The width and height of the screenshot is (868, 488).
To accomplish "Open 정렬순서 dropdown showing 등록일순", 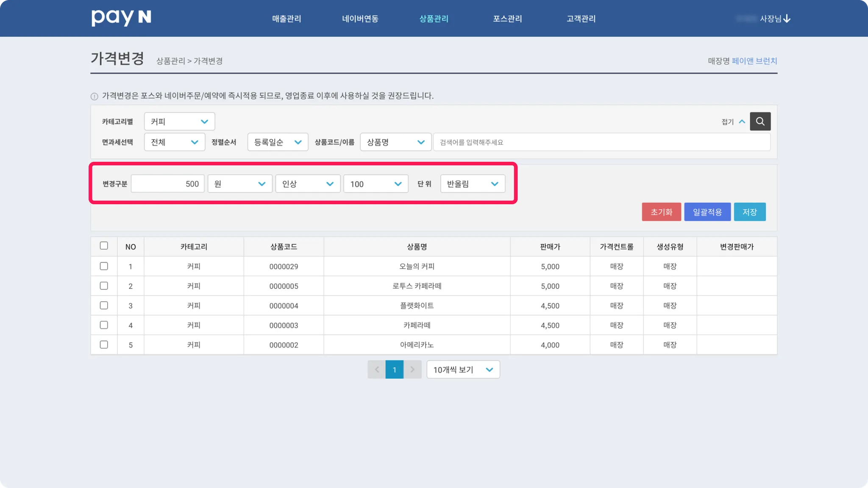I will pyautogui.click(x=278, y=142).
